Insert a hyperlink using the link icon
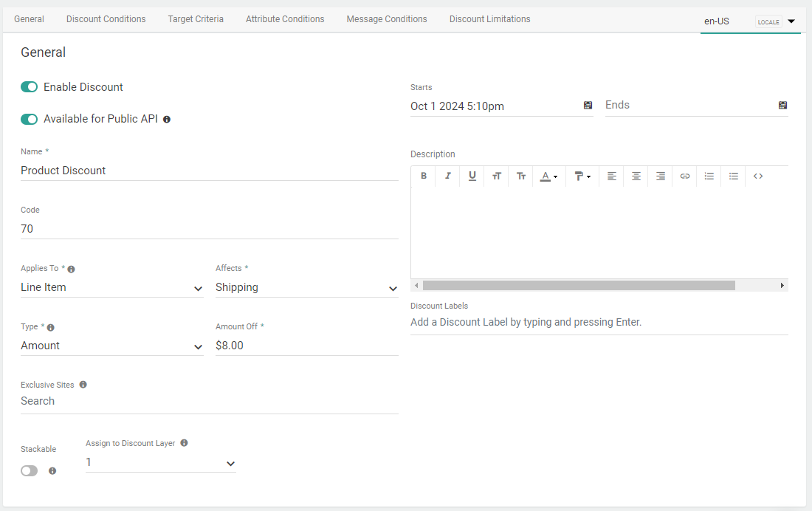Screen dimensions: 812x511 click(x=684, y=176)
